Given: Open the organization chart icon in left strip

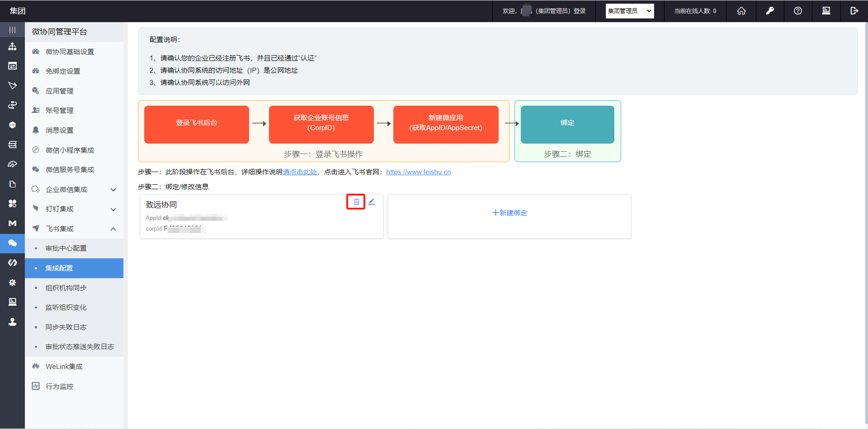Looking at the screenshot, I should point(12,47).
